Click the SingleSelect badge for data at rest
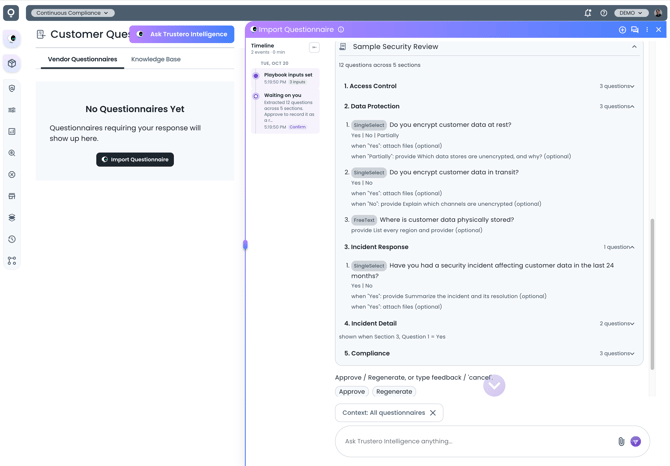Image resolution: width=670 pixels, height=466 pixels. [369, 125]
